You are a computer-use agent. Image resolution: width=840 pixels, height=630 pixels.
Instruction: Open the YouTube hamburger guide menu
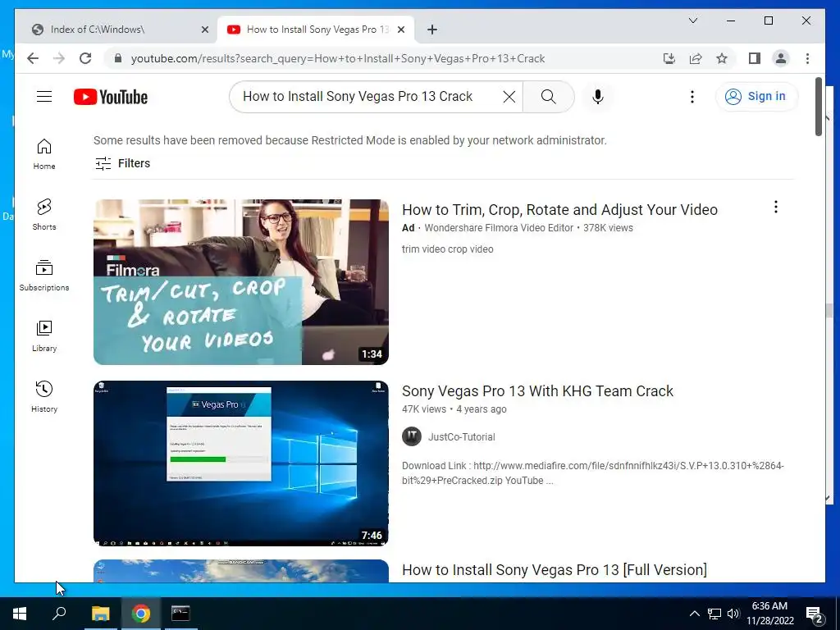[44, 97]
